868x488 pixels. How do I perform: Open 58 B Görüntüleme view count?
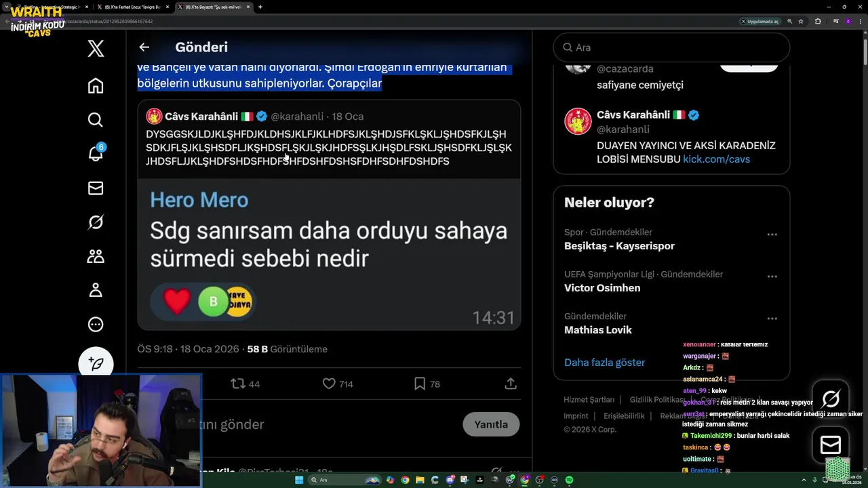pos(287,349)
